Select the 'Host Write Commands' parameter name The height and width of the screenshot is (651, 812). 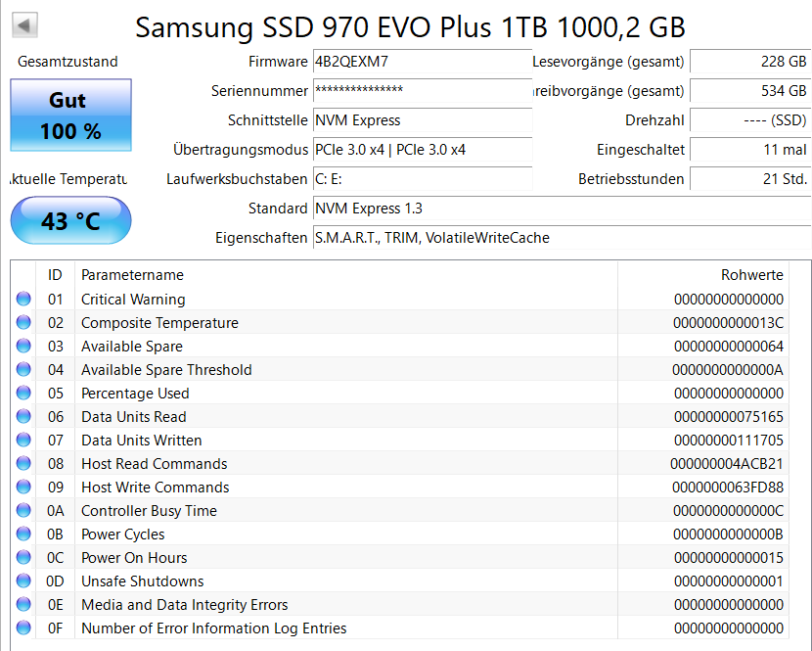[x=155, y=488]
